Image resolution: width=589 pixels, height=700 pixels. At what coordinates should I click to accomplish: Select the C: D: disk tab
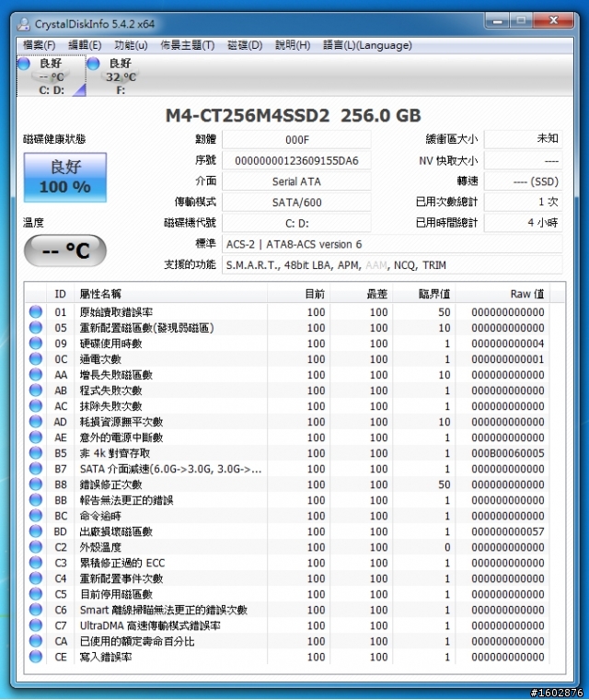pyautogui.click(x=52, y=76)
